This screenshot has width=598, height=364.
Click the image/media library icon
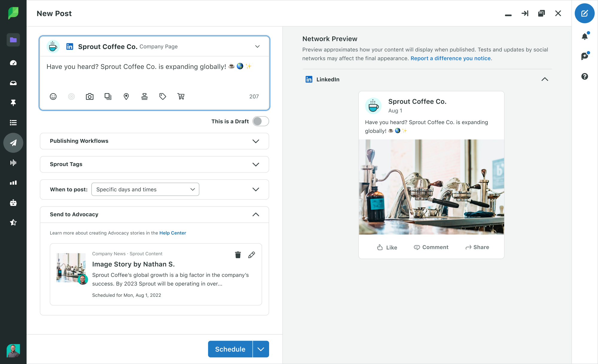(108, 96)
